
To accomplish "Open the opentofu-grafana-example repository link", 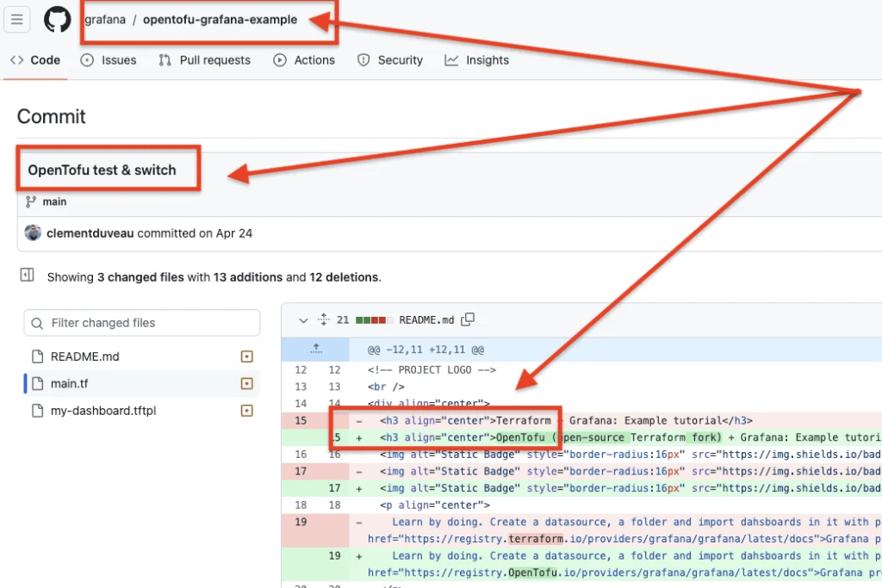I will [x=220, y=20].
